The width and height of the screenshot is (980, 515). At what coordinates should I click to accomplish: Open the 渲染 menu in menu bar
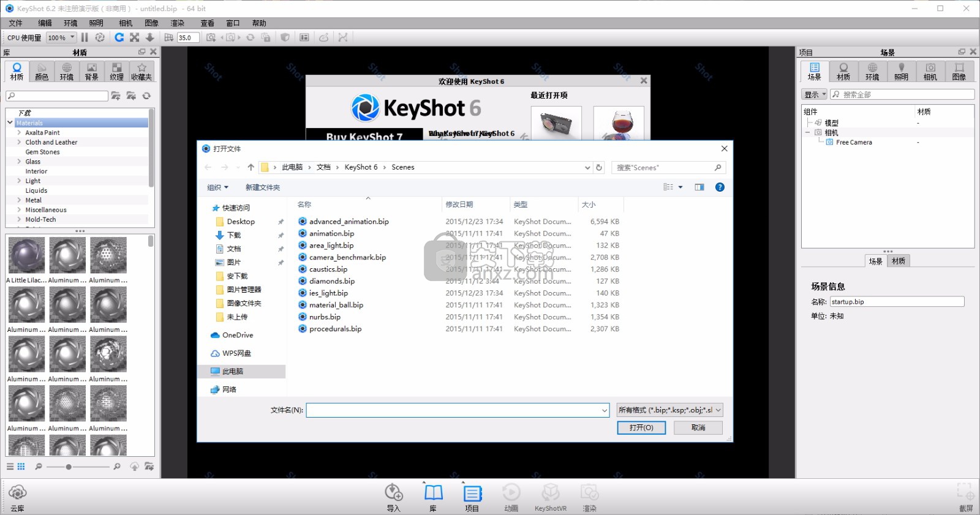[177, 23]
